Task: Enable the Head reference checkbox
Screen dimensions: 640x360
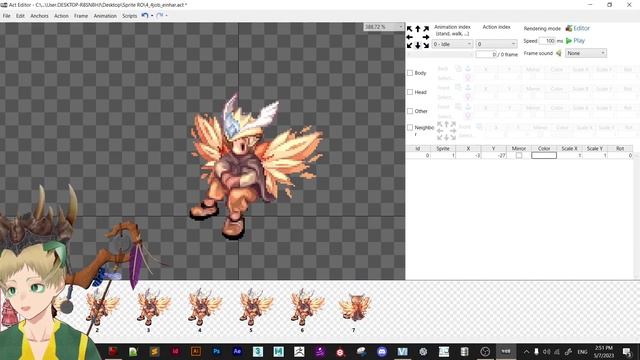Action: tap(410, 92)
